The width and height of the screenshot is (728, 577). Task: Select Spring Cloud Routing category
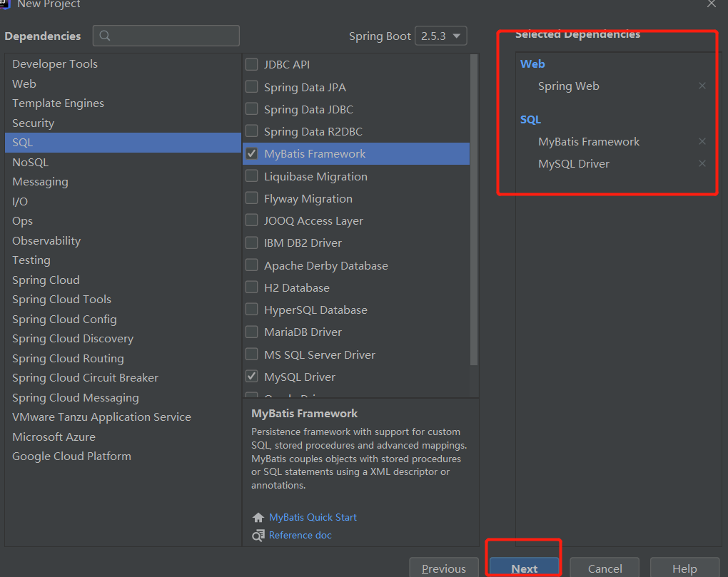pos(123,358)
